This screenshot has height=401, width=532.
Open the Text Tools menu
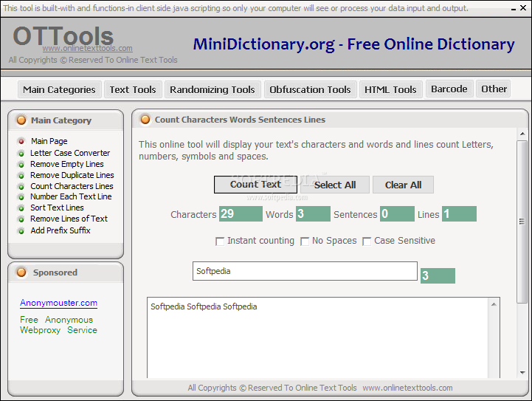(x=133, y=89)
